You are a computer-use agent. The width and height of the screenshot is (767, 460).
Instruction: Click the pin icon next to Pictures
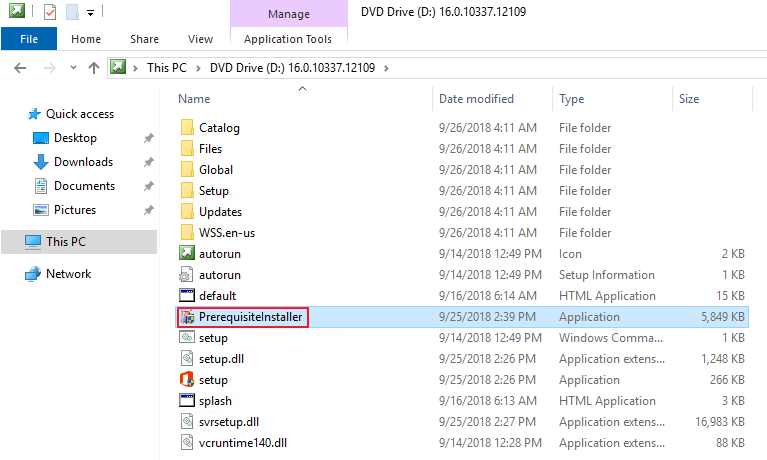pyautogui.click(x=149, y=210)
